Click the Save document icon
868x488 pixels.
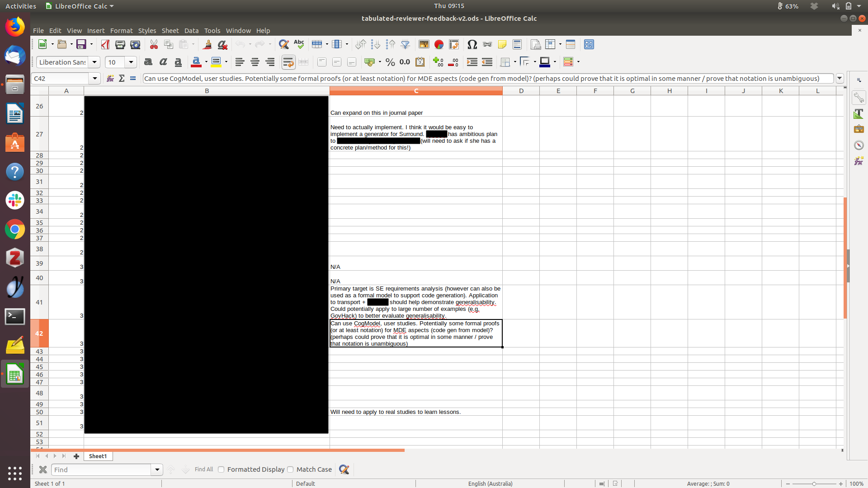pyautogui.click(x=81, y=44)
